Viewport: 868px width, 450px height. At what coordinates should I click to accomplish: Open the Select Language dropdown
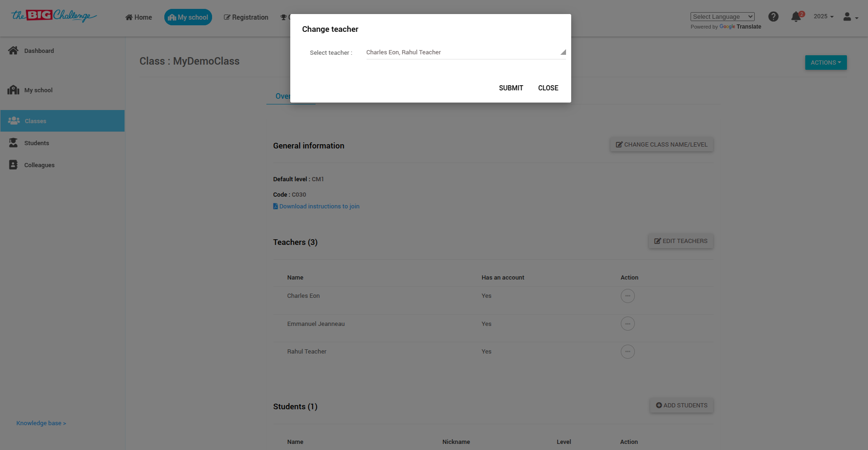[722, 17]
